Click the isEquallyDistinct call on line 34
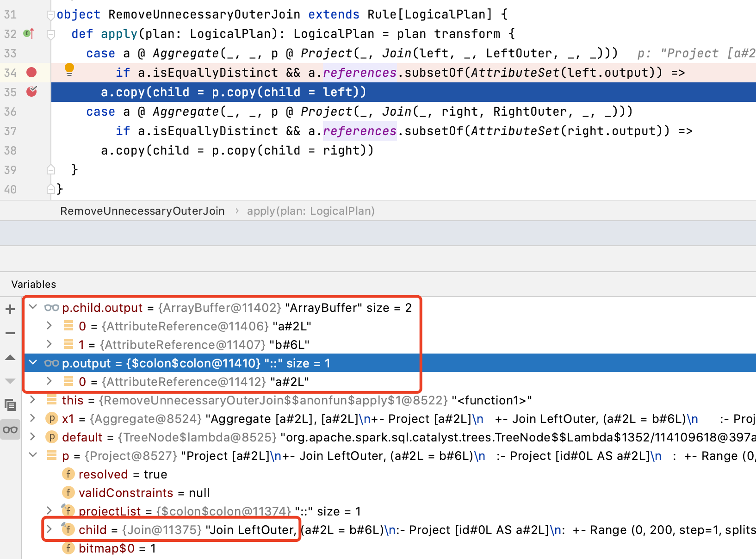 (215, 73)
